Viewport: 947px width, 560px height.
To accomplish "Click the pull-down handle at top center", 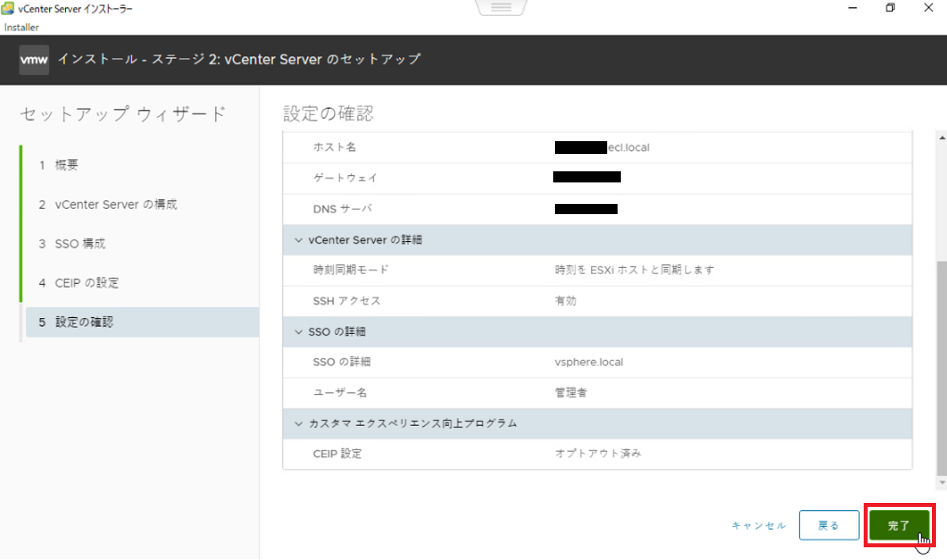I will click(x=501, y=8).
